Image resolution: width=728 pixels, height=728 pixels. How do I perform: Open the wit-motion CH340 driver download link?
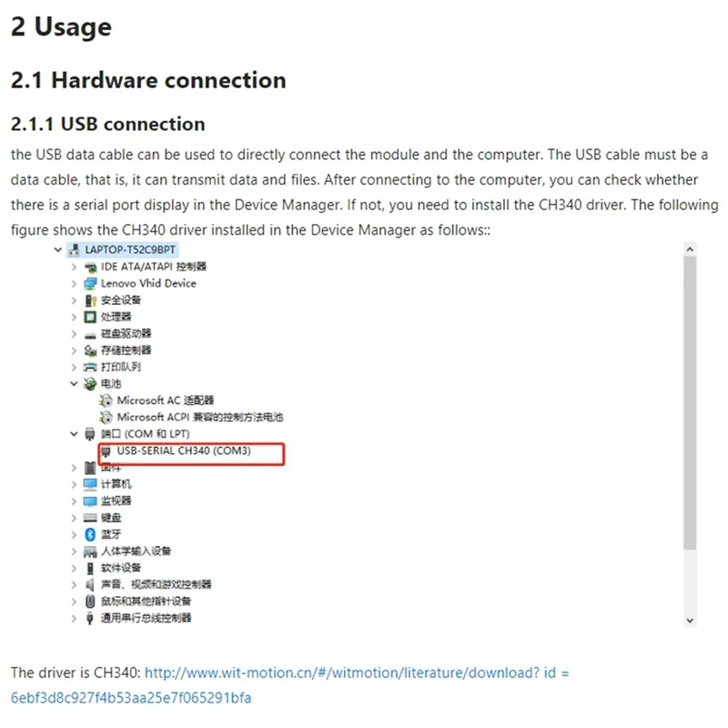(x=289, y=685)
